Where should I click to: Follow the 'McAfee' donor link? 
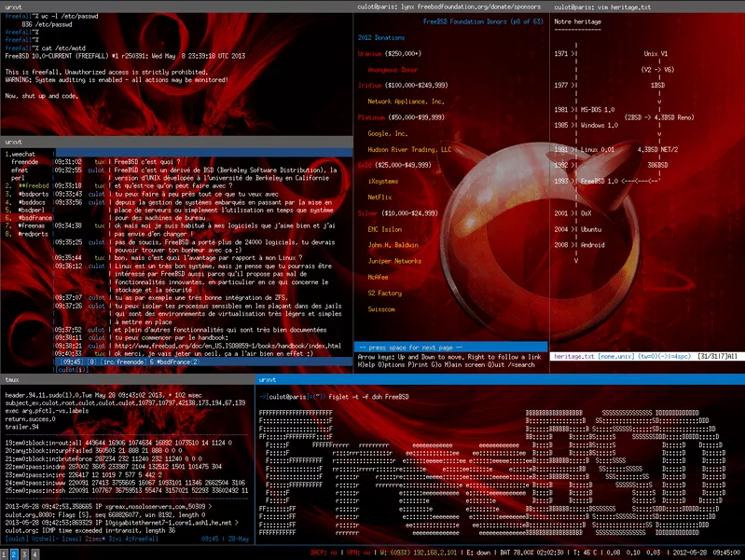pyautogui.click(x=378, y=277)
